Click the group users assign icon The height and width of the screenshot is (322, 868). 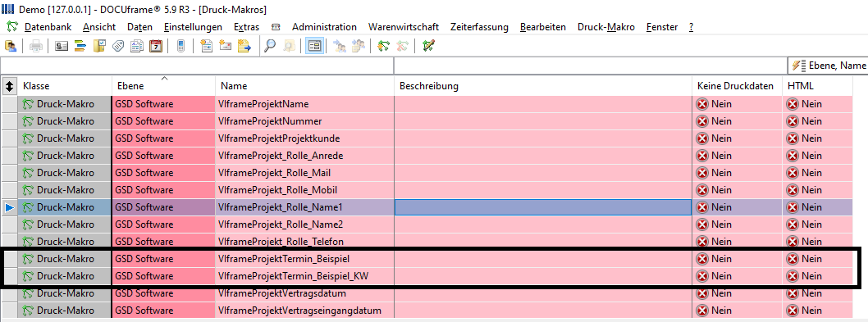point(359,46)
